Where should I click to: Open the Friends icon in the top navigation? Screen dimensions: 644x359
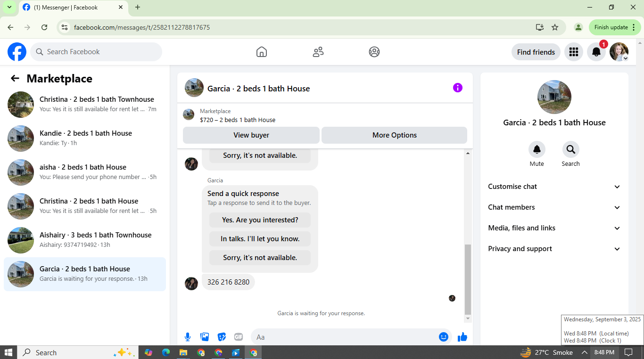[x=318, y=52]
